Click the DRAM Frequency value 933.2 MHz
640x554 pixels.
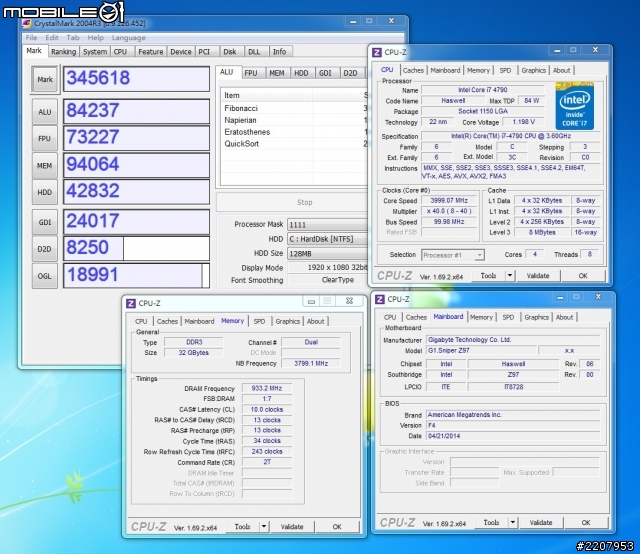(267, 388)
